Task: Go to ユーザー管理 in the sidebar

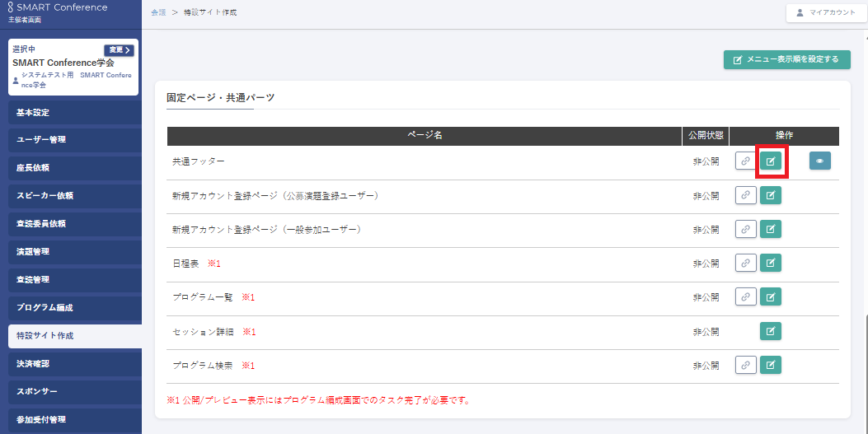Action: click(x=71, y=140)
